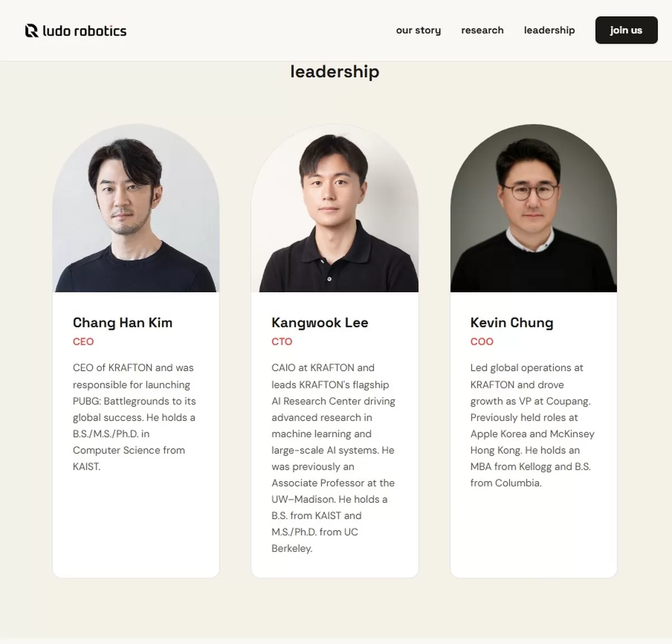Click Chang Han Kim's portrait photo

(136, 208)
